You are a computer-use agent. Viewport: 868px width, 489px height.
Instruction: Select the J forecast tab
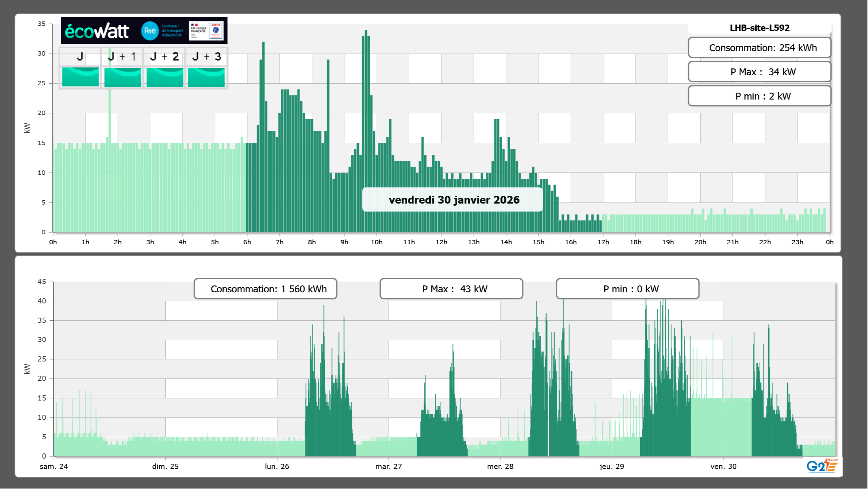point(80,57)
